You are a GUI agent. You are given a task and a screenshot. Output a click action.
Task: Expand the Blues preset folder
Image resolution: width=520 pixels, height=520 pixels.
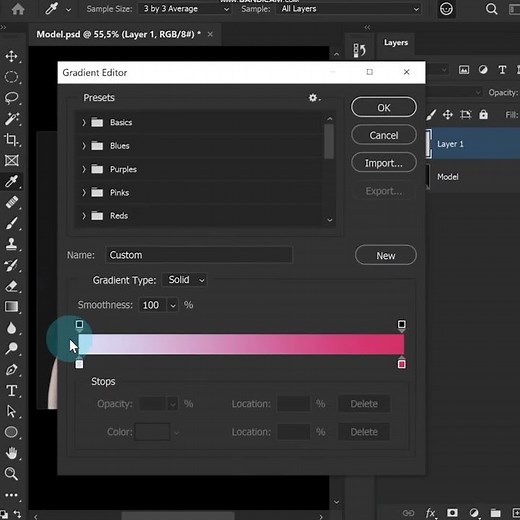84,146
